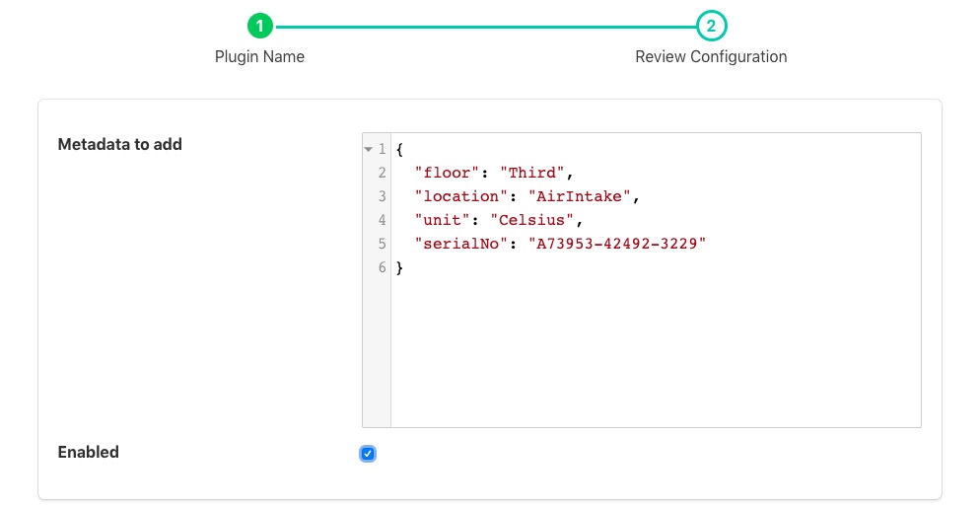Click the Metadata to add label

[119, 144]
